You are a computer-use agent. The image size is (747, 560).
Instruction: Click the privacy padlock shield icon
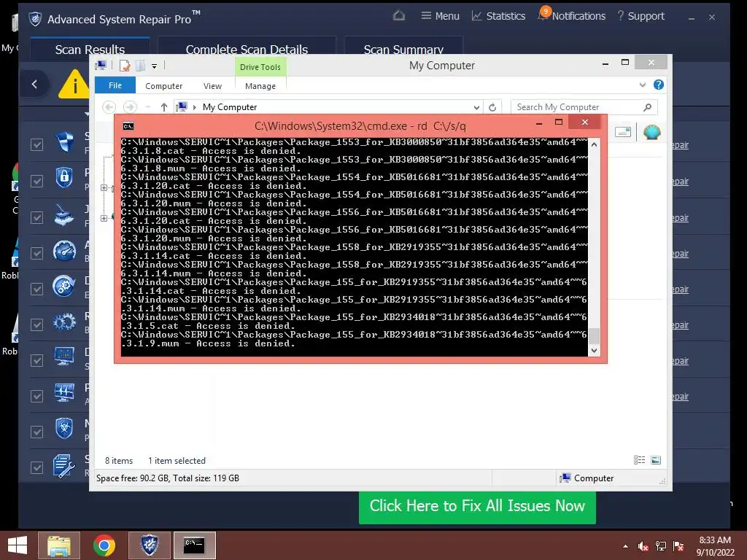click(x=64, y=178)
